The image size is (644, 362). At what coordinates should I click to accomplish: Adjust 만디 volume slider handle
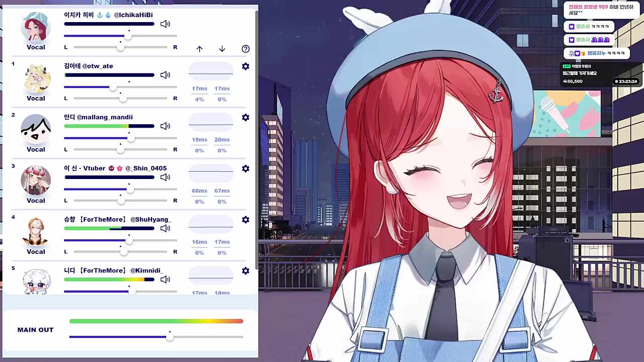(x=131, y=138)
